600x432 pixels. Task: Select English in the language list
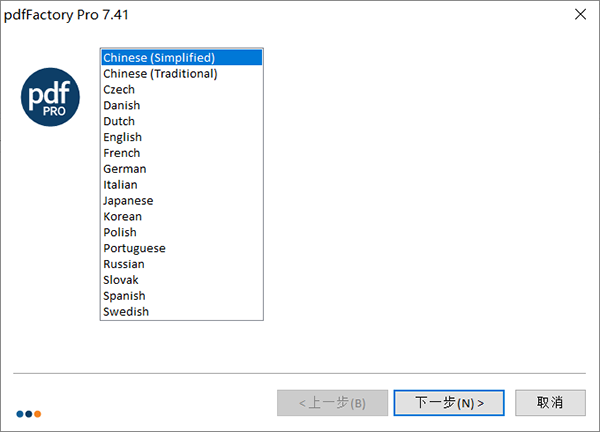click(x=182, y=137)
